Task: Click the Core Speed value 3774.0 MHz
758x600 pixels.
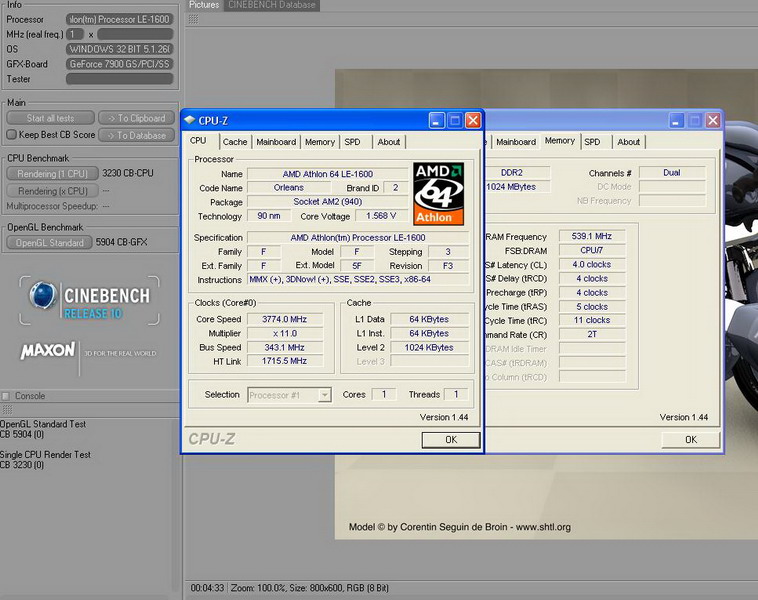Action: 284,319
